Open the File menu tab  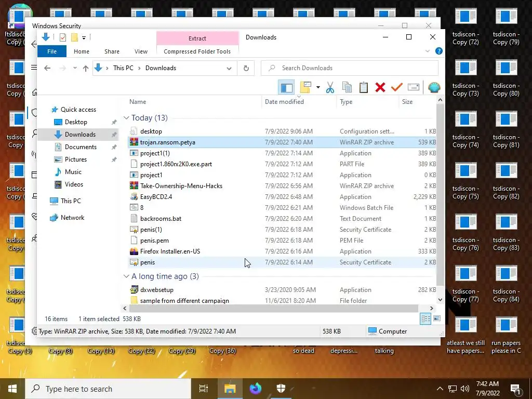52,51
